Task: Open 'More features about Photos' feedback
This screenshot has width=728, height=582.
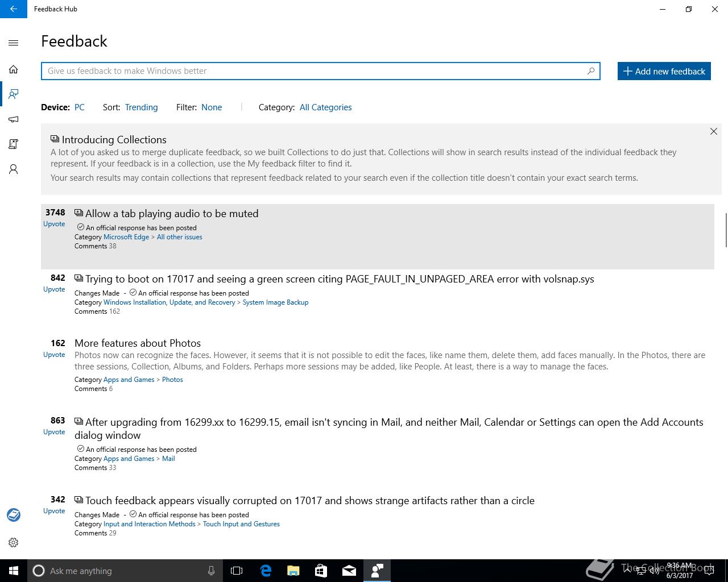Action: point(138,343)
